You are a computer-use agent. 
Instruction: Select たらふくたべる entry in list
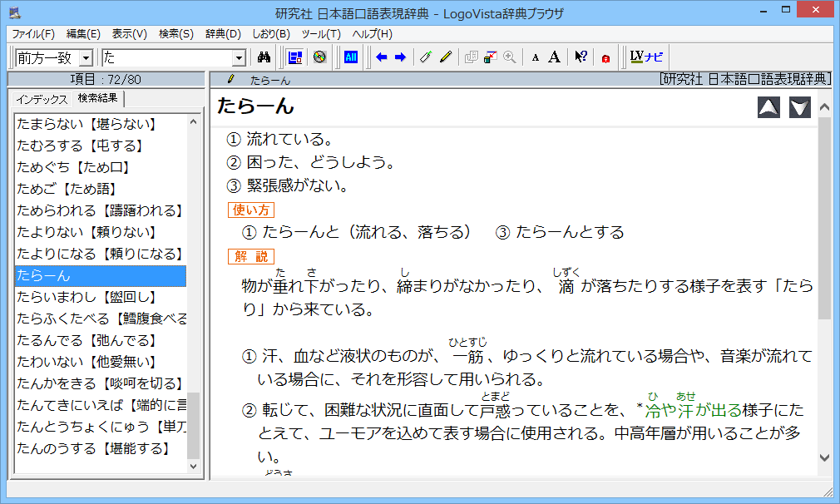[x=101, y=319]
